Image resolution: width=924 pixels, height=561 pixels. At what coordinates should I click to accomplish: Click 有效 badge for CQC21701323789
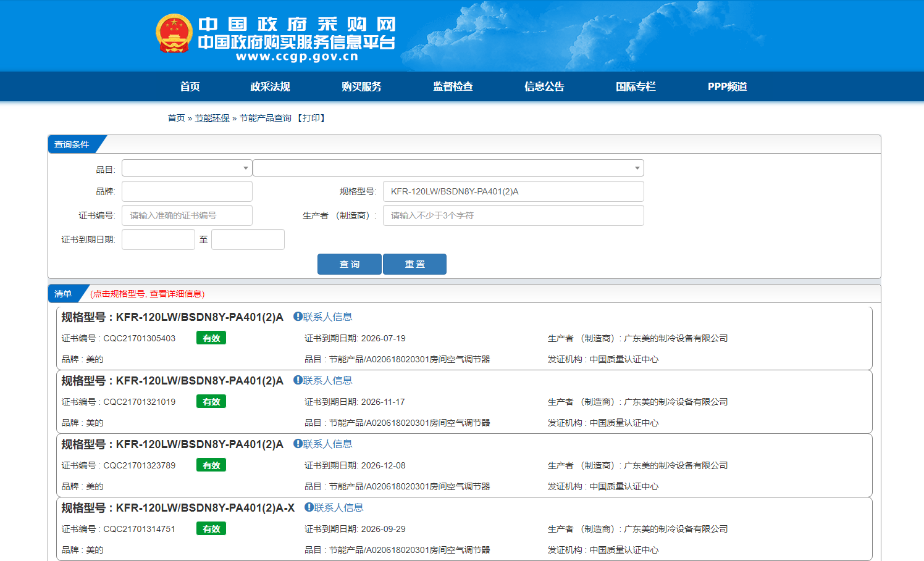[211, 465]
